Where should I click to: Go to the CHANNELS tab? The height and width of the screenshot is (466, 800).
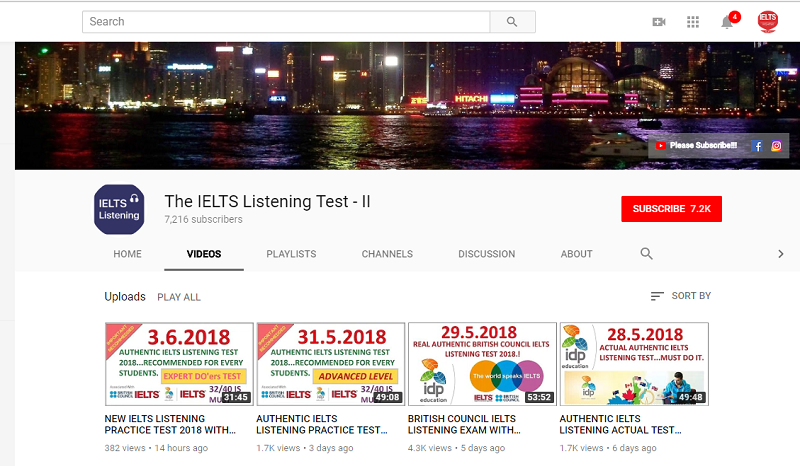[x=387, y=254]
